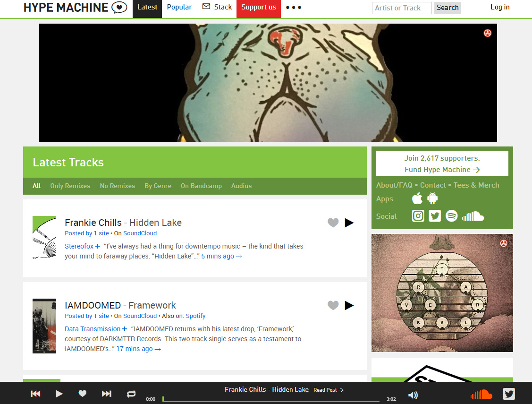Play the Frankie Chills Hidden Lake track

coord(349,223)
